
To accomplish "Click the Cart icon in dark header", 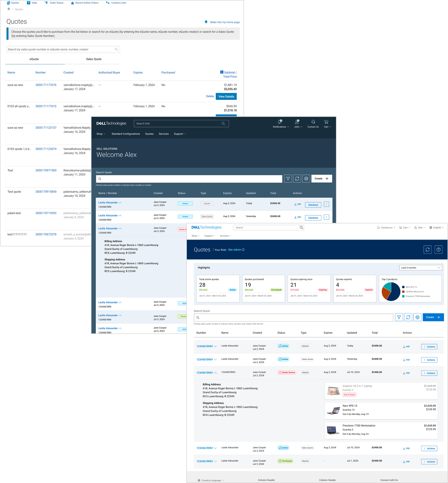I will click(x=326, y=122).
